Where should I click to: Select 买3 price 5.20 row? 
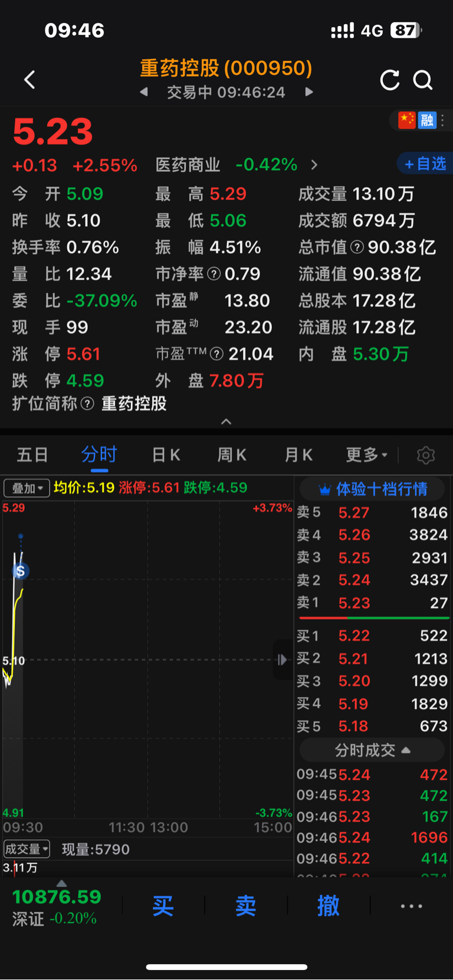point(372,681)
